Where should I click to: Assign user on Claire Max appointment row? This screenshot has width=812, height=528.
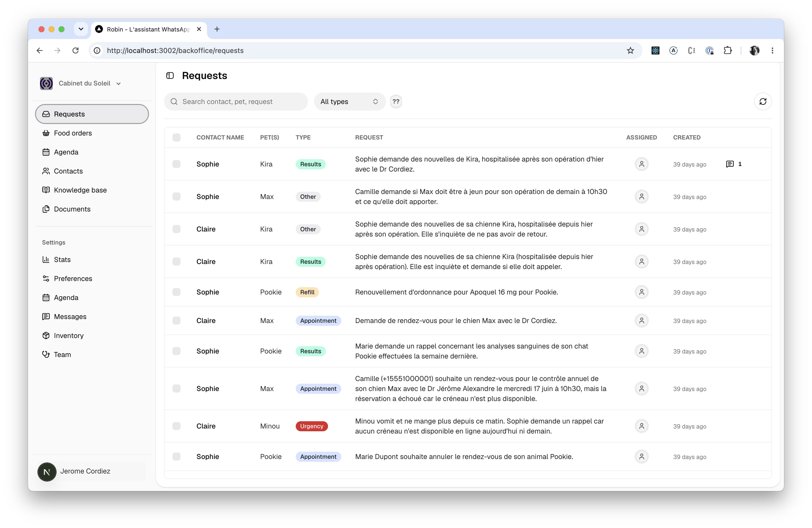point(641,320)
